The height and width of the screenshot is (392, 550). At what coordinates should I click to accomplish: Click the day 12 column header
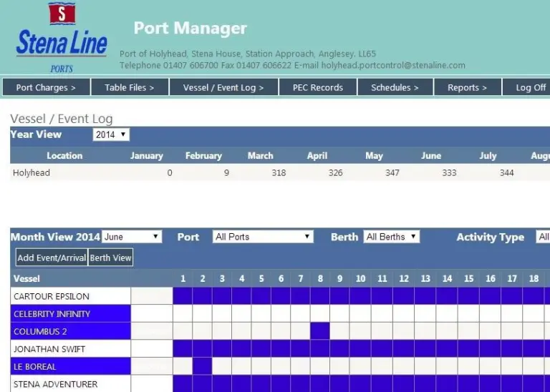point(404,278)
